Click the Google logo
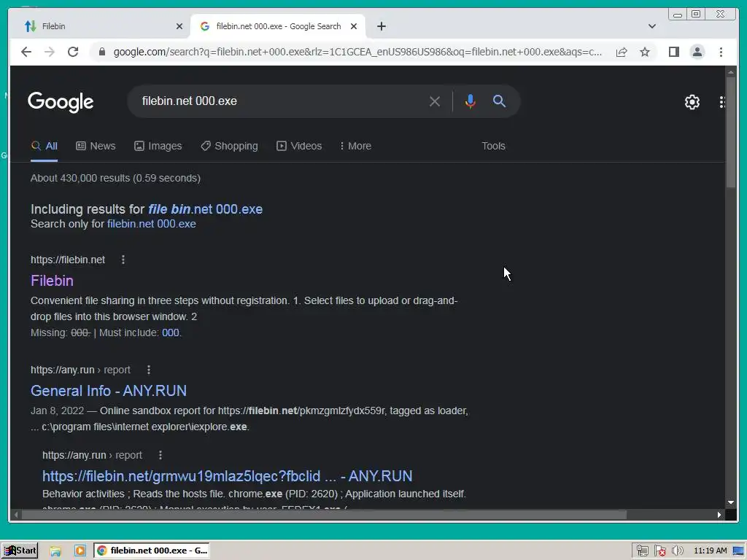This screenshot has width=747, height=560. tap(61, 102)
